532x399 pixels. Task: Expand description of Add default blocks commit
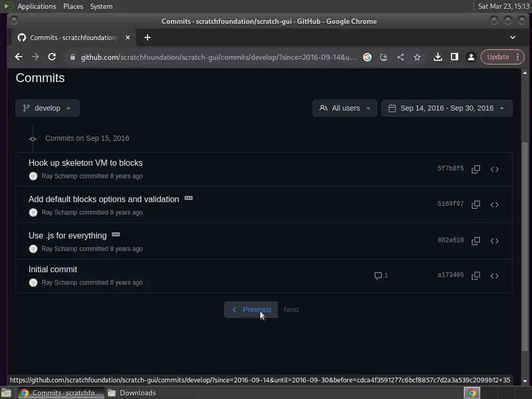[189, 198]
